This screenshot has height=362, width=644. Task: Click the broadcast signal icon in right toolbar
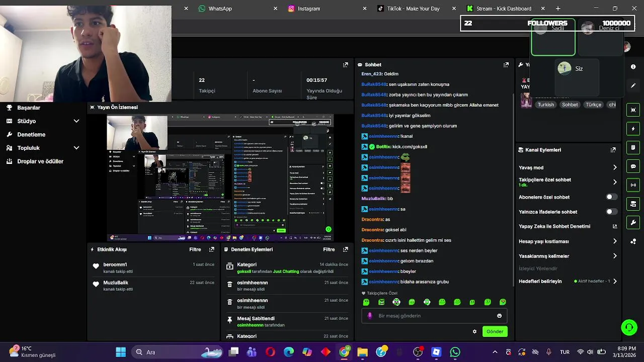[633, 185]
